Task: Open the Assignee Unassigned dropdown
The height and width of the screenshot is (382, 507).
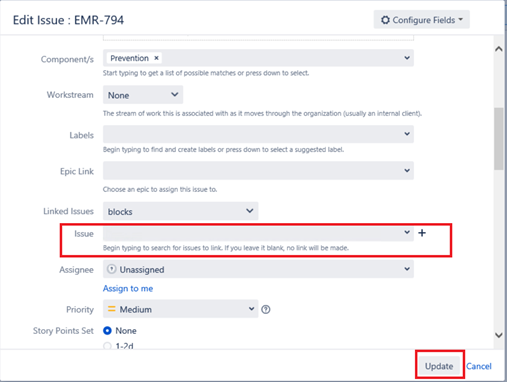Action: (258, 269)
